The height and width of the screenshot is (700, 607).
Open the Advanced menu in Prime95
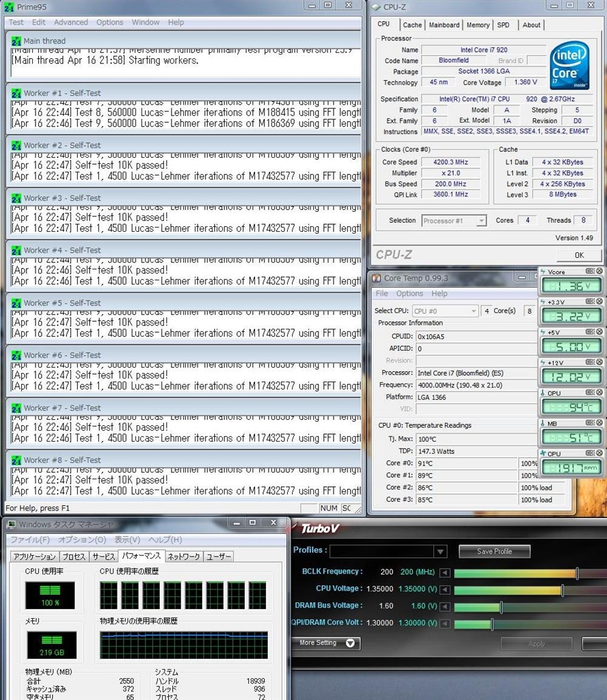coord(71,23)
